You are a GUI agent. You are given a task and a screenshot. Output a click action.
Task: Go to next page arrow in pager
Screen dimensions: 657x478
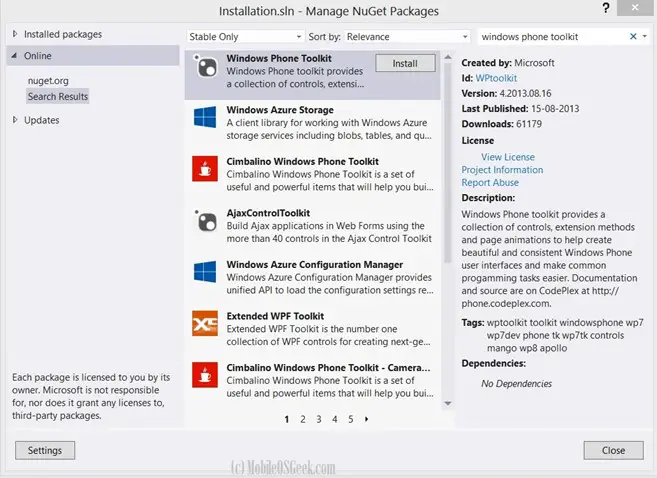click(367, 419)
